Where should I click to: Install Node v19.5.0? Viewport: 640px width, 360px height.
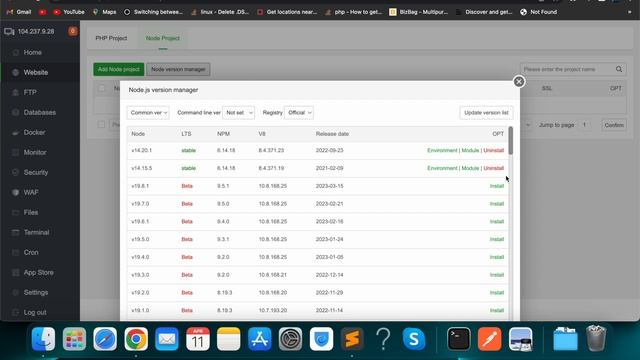click(497, 239)
